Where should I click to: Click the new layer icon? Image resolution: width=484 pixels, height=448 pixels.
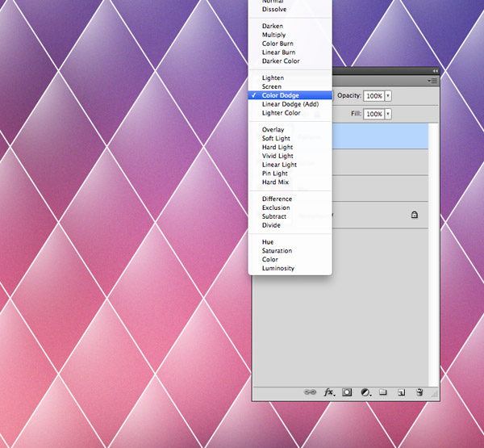[401, 392]
